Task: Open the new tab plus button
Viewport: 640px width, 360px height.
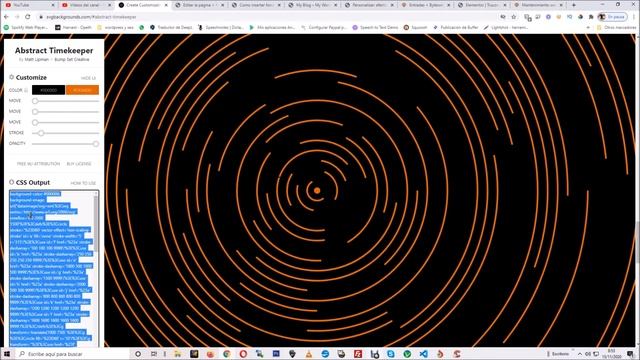Action: pos(573,5)
